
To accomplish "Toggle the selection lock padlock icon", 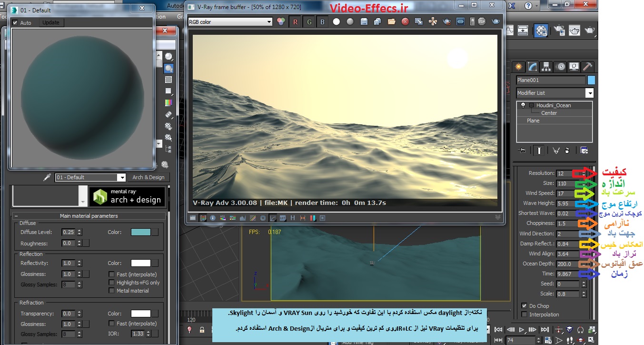I will [202, 330].
